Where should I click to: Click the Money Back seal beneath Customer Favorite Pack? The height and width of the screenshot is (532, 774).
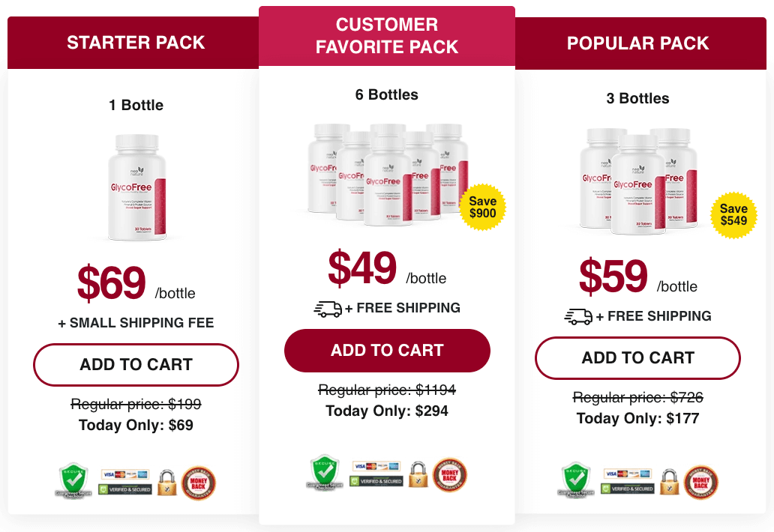(451, 474)
